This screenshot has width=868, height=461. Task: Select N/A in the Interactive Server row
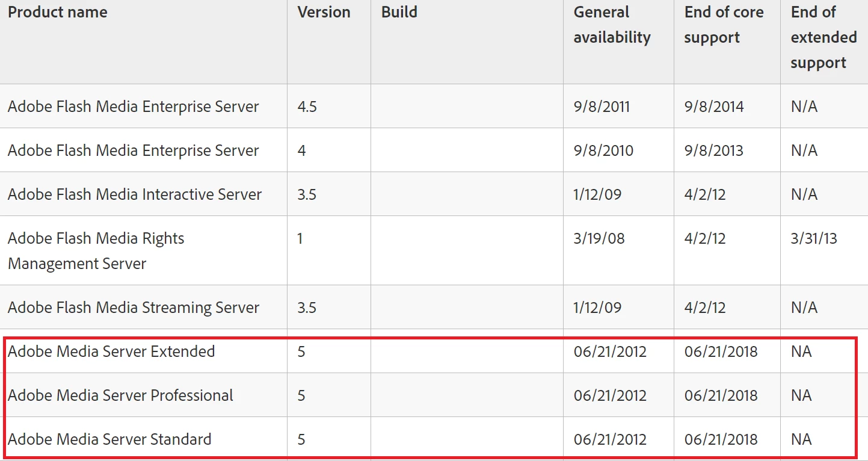(804, 194)
